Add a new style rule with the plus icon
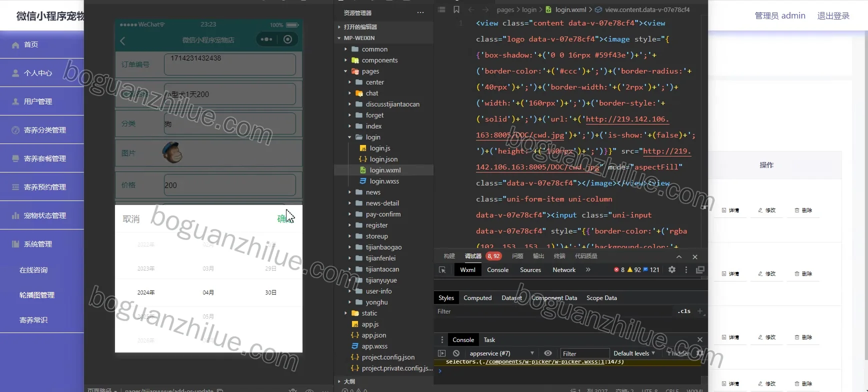The height and width of the screenshot is (392, 868). 700,311
